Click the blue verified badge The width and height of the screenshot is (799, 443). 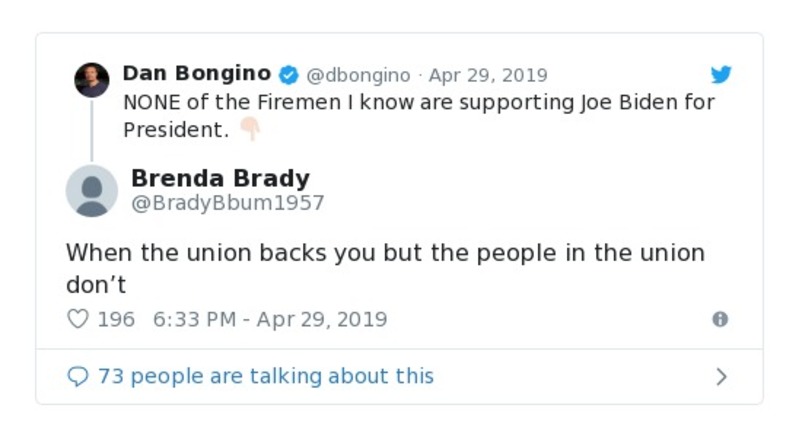pyautogui.click(x=288, y=75)
